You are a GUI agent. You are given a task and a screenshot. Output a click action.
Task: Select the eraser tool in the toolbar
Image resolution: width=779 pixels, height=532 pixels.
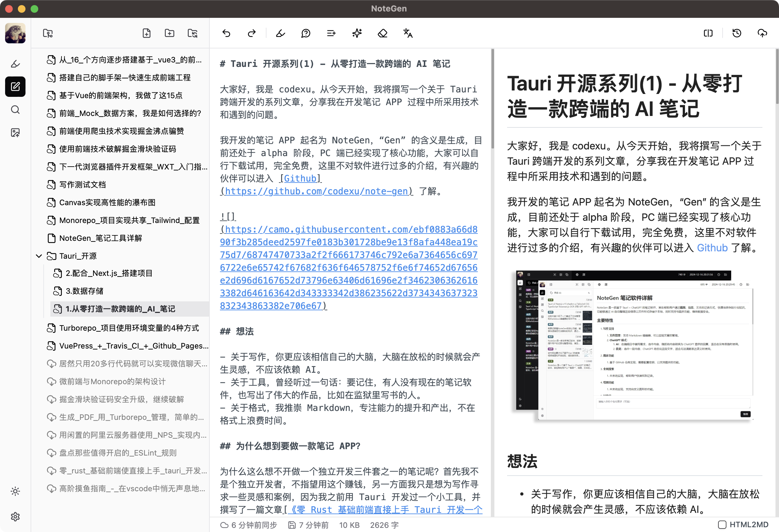click(x=382, y=33)
